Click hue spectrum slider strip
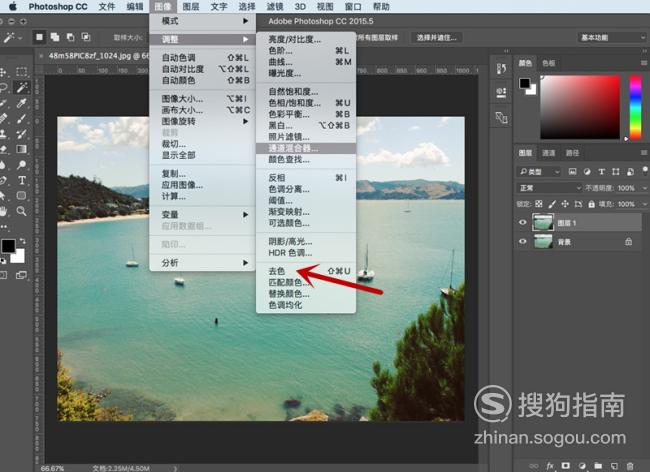The height and width of the screenshot is (472, 650). tap(635, 107)
